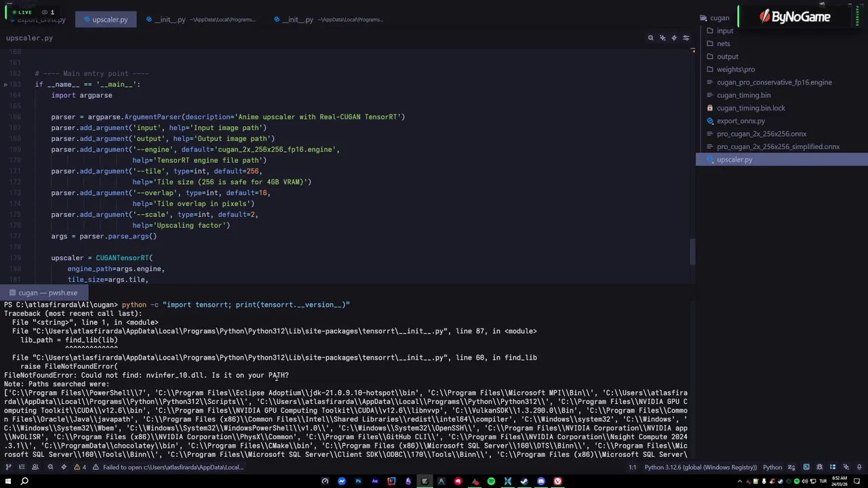Click 'import argparse' code line

pos(81,95)
